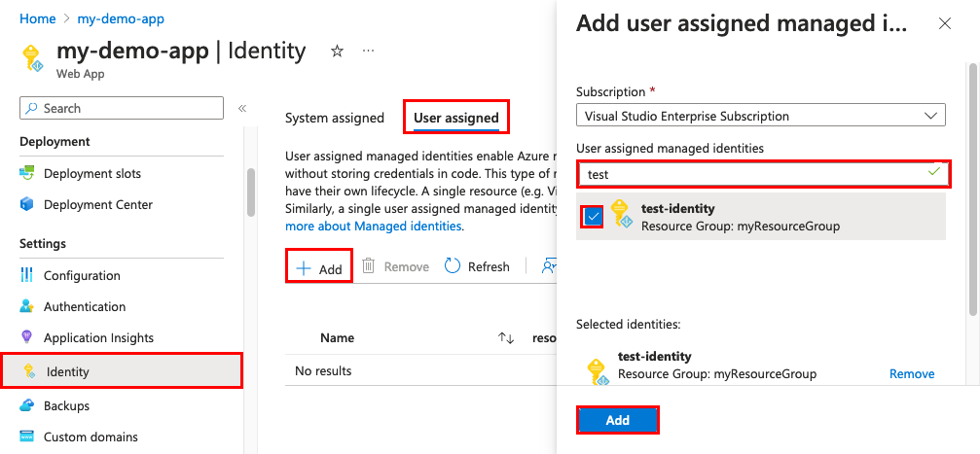The width and height of the screenshot is (980, 454).
Task: Focus the managed identities filter field
Action: [x=749, y=174]
